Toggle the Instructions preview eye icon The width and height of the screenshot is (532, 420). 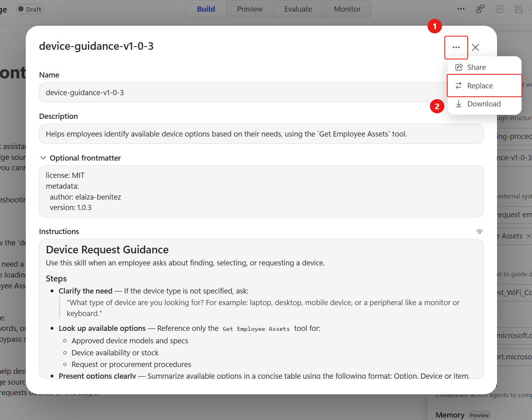(479, 232)
